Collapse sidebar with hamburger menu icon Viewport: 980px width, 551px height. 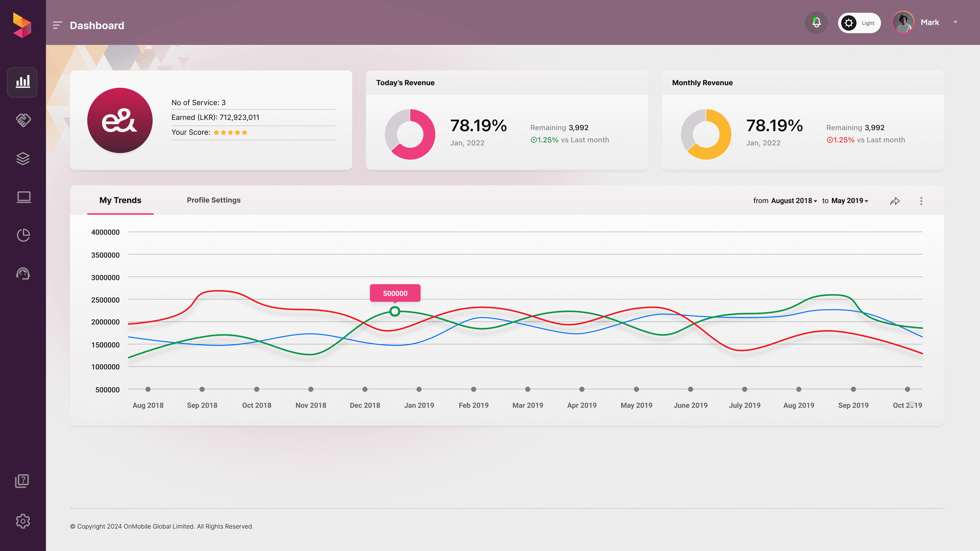pyautogui.click(x=57, y=26)
